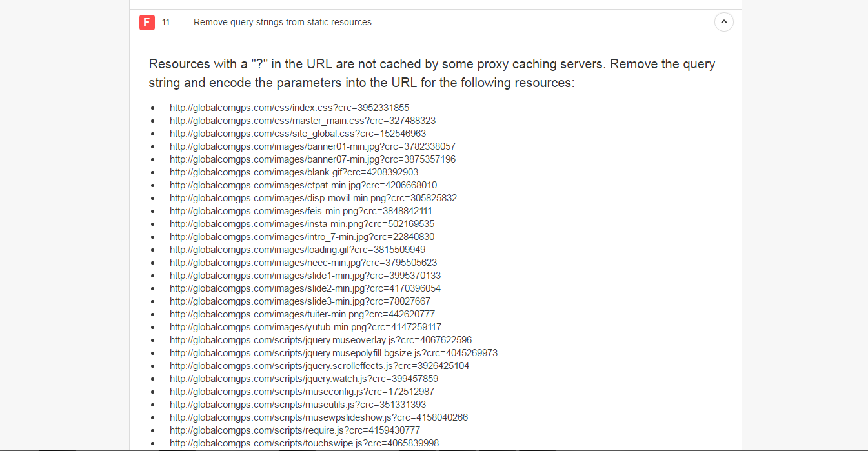868x451 pixels.
Task: Open the museconfig.js script link
Action: pyautogui.click(x=302, y=392)
